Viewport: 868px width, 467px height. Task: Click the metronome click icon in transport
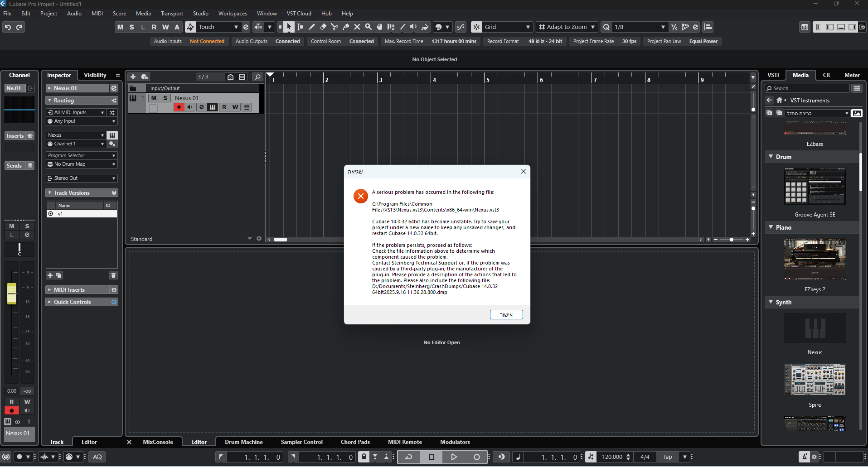click(805, 457)
